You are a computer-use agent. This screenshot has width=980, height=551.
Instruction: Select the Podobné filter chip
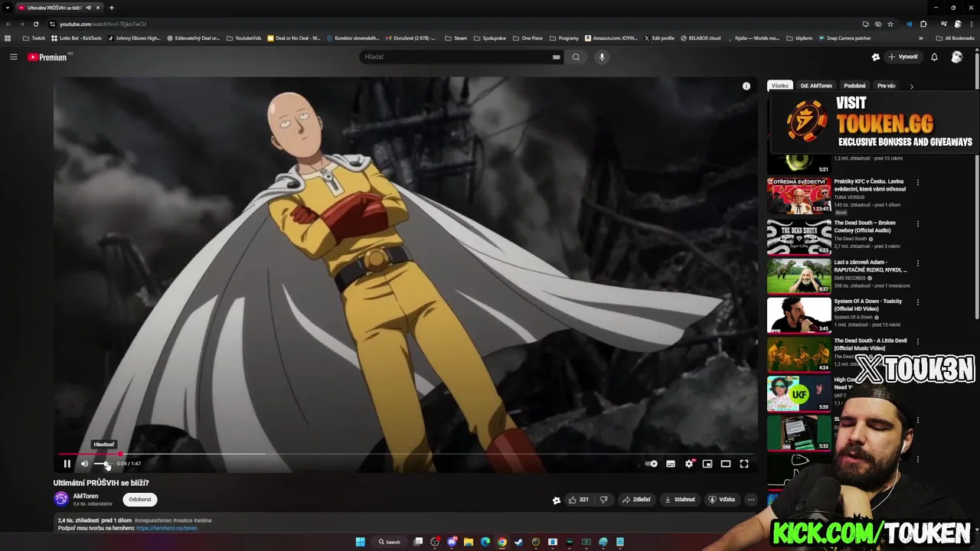854,86
